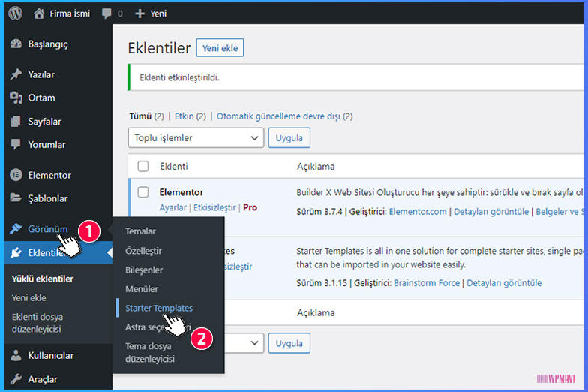Viewport: 588px width, 392px height.
Task: Click the Şablonlar folder icon
Action: click(x=16, y=198)
